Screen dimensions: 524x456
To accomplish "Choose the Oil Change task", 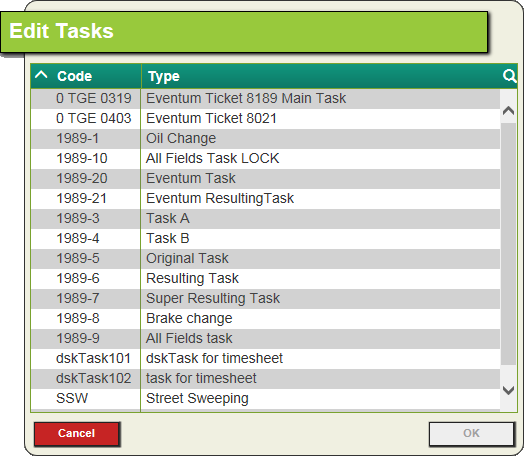I will 181,138.
